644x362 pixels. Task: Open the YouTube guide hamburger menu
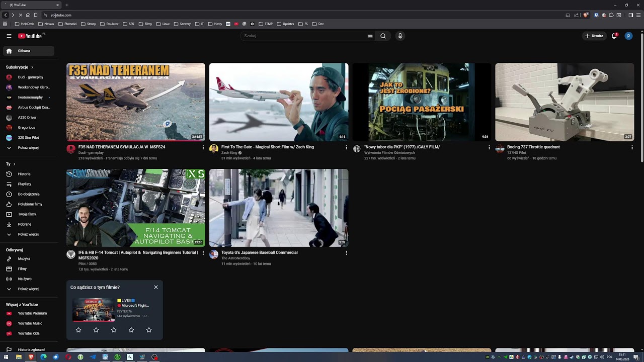point(9,36)
